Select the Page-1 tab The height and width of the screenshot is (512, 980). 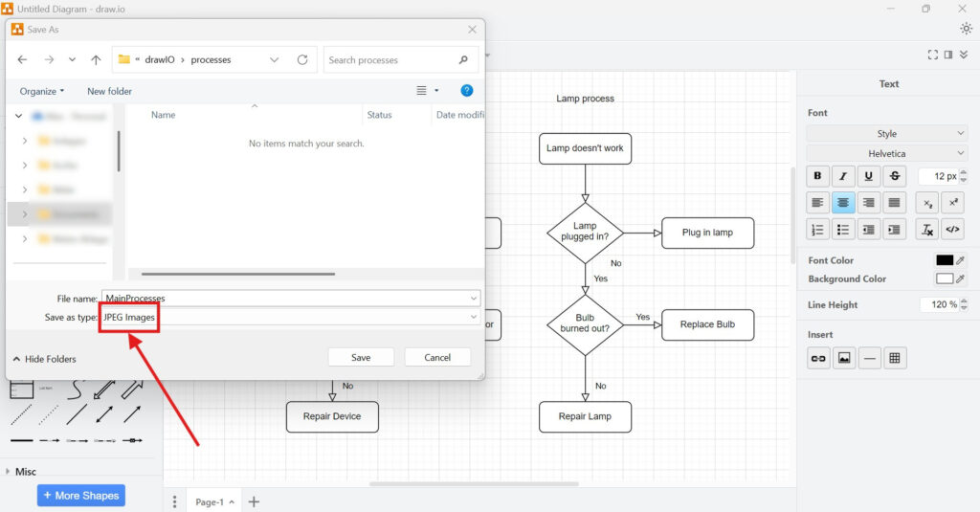coord(209,501)
